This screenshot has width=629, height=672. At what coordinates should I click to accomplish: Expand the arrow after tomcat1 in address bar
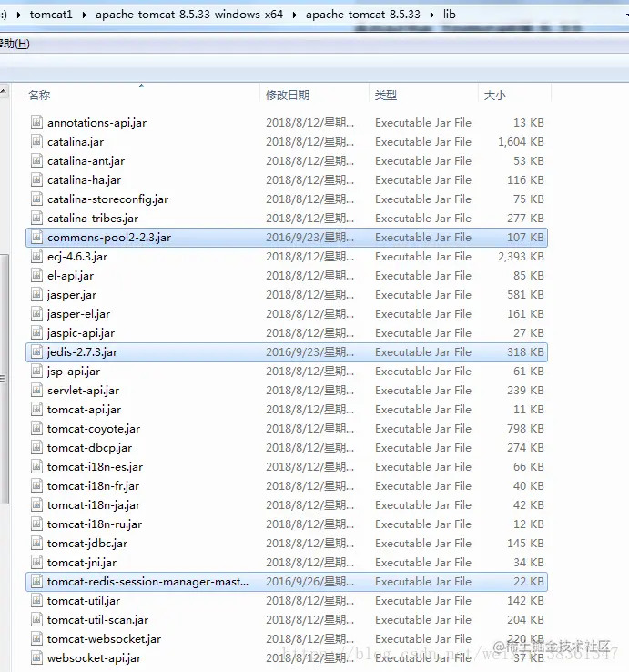pyautogui.click(x=84, y=15)
